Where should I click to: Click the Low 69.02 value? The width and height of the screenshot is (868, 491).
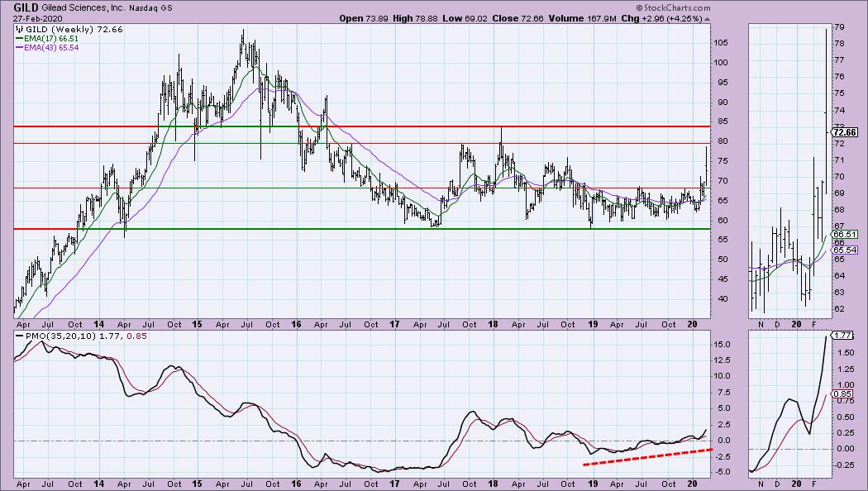465,18
